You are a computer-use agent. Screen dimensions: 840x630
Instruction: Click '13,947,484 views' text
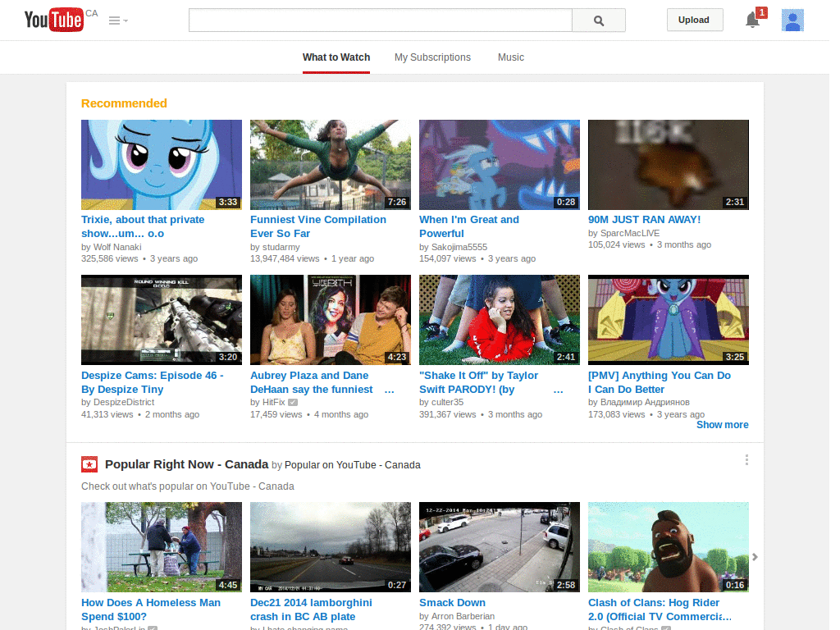click(285, 258)
